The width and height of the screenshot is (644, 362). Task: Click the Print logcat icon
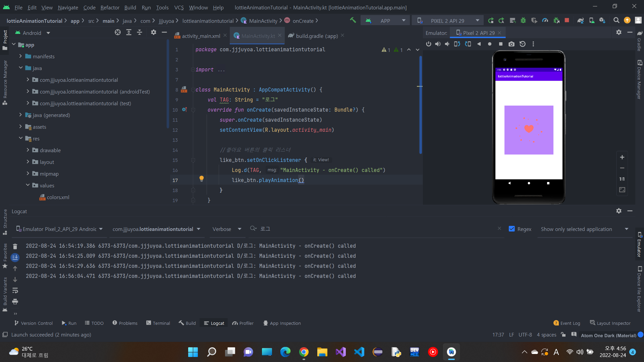[x=15, y=302]
